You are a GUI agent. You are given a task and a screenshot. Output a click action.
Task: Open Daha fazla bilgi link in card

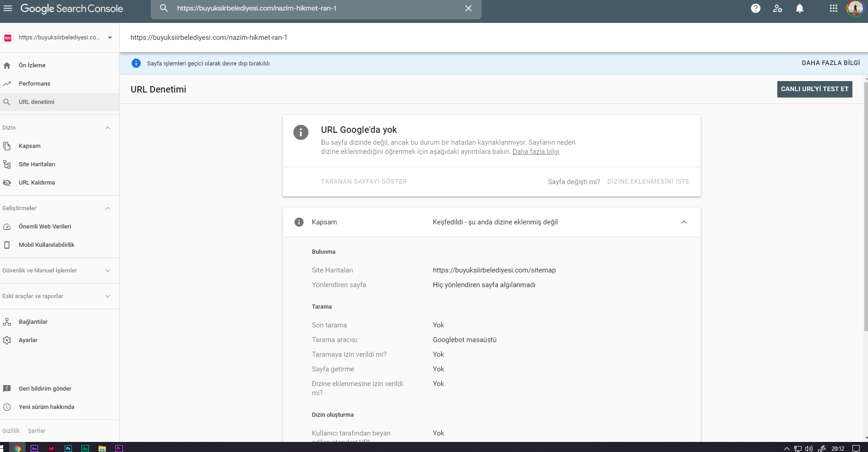(536, 152)
